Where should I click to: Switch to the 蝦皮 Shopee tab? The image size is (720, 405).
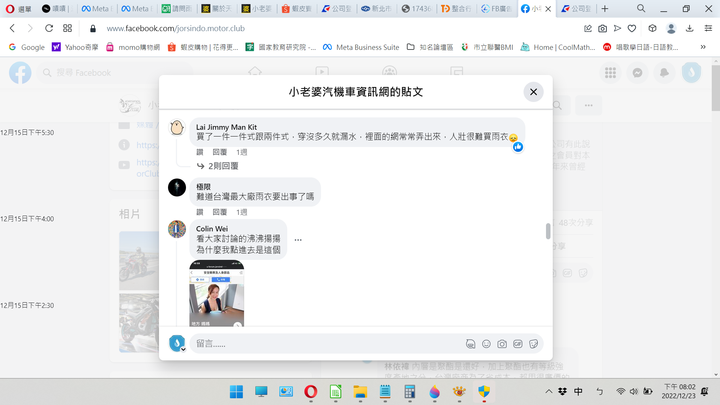click(297, 9)
